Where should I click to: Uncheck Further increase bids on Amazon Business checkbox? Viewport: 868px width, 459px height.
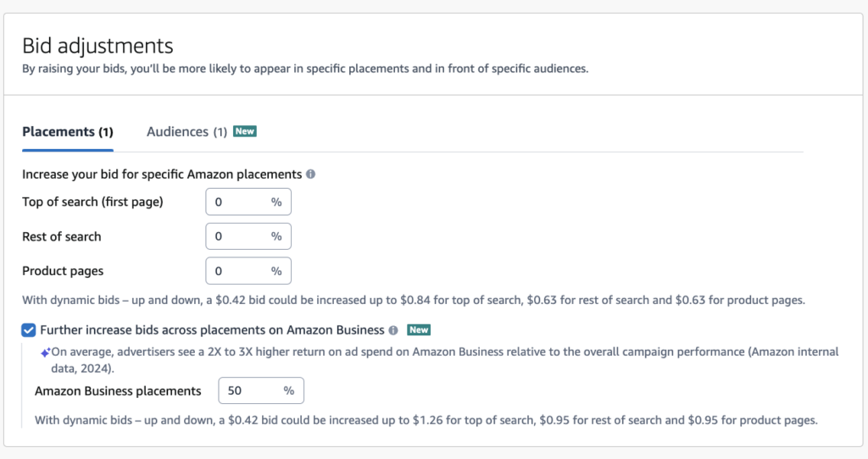pos(28,330)
